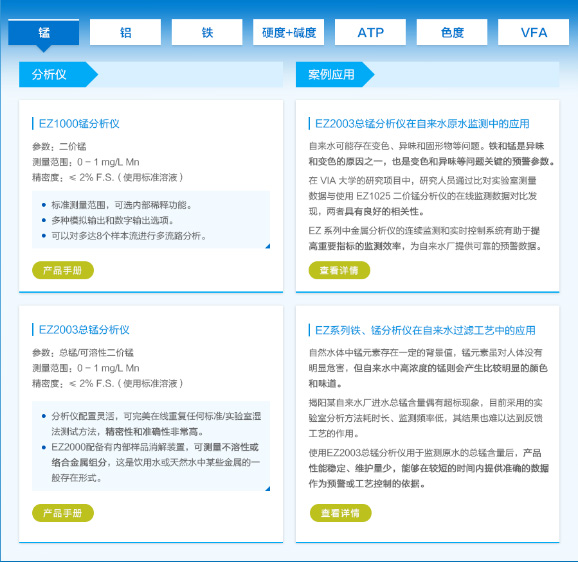
Task: Click paragraph starting 揭阳某自来水厂进水总锰含量
Action: pos(426,418)
